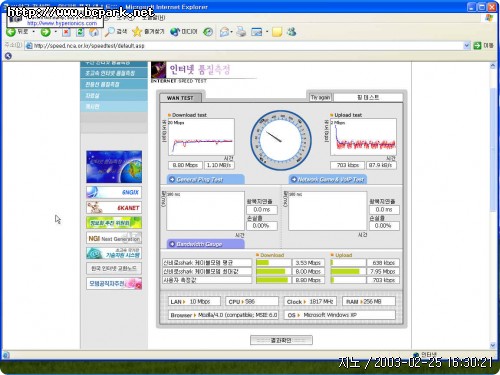The image size is (500, 375).
Task: Open the address bar dropdown arrow
Action: point(467,45)
